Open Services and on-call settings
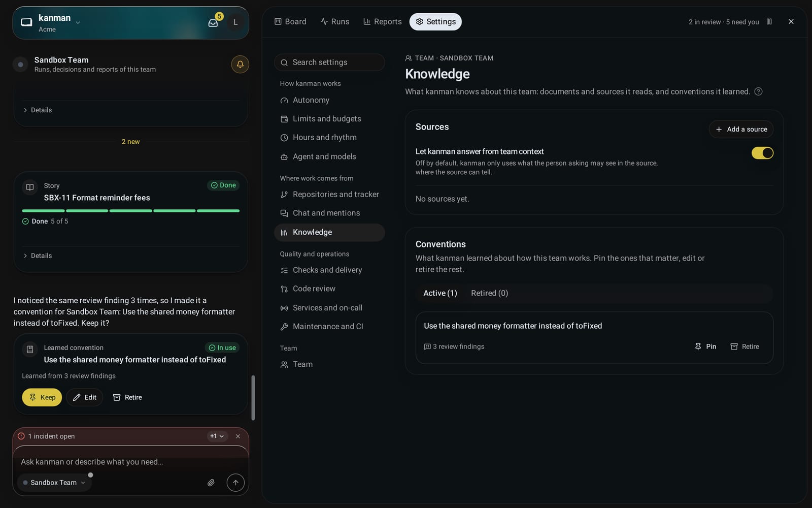The height and width of the screenshot is (508, 812). click(329, 308)
